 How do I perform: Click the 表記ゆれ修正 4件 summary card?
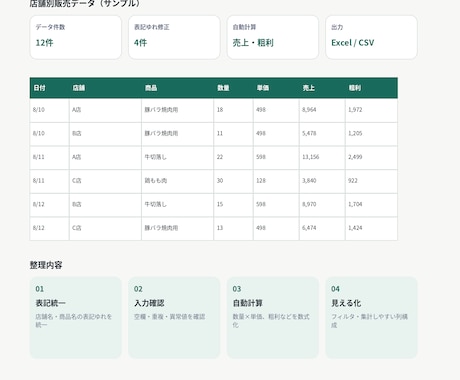(x=174, y=37)
